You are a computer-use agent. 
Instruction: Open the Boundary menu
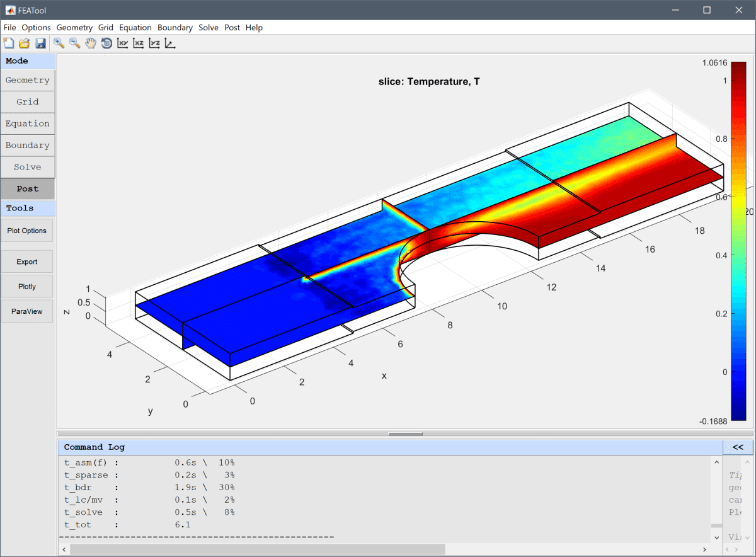coord(175,28)
